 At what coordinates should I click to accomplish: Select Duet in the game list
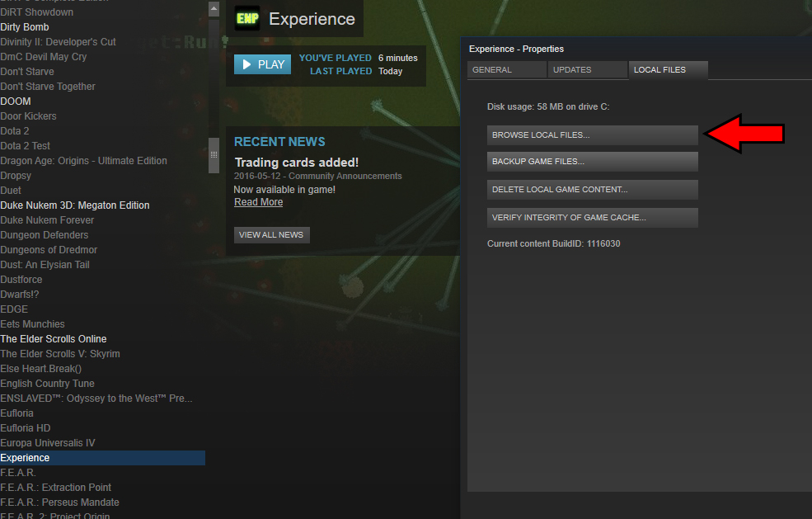[11, 191]
